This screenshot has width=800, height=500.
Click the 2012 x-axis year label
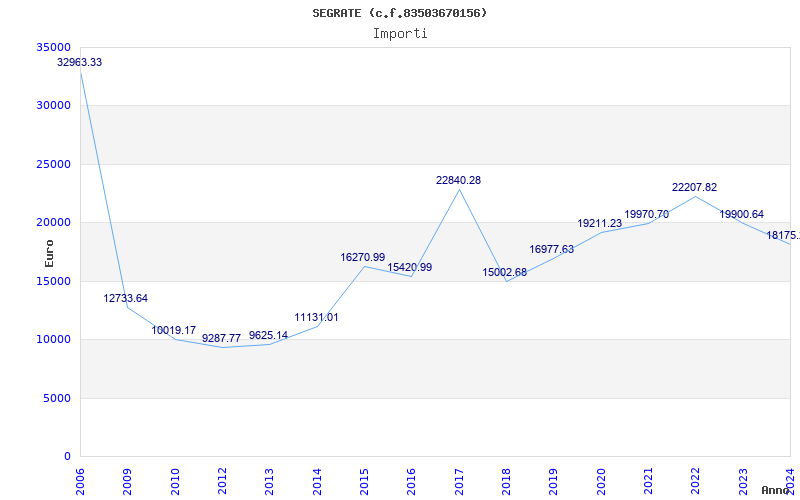tap(222, 482)
